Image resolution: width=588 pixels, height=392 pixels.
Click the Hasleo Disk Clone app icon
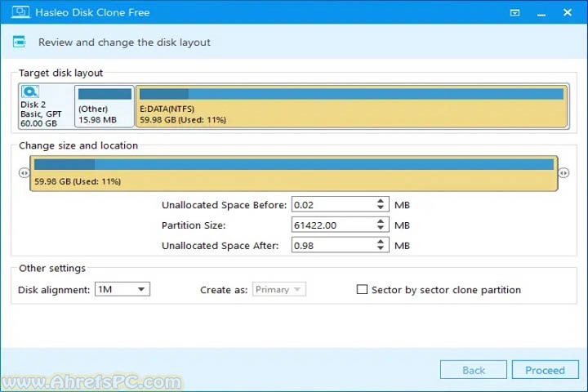[20, 12]
